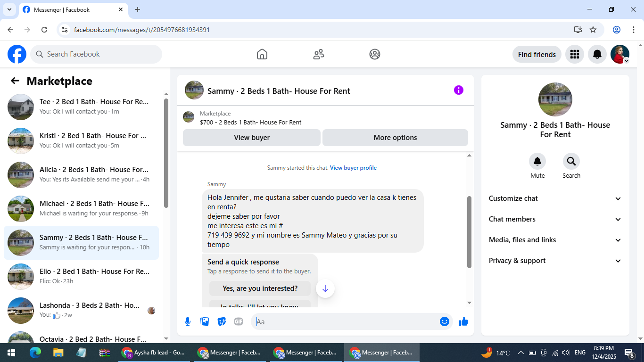Record a voice clip microphone icon

point(188,321)
